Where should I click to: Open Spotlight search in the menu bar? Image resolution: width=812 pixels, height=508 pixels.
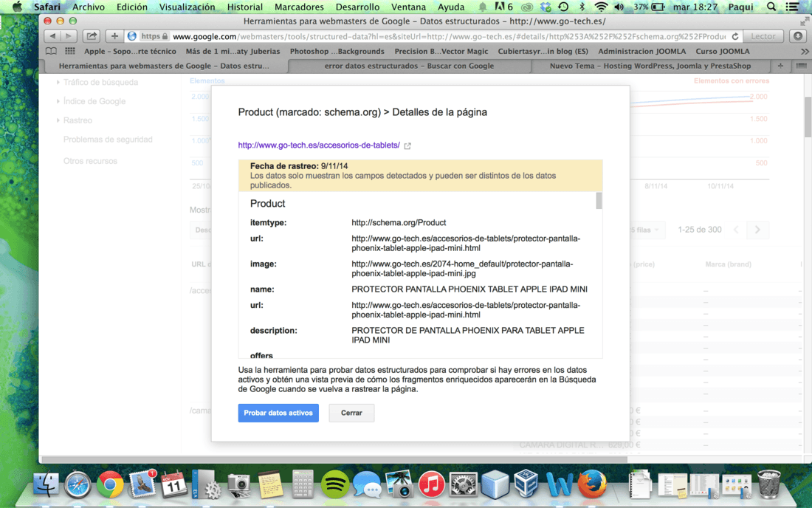point(771,7)
